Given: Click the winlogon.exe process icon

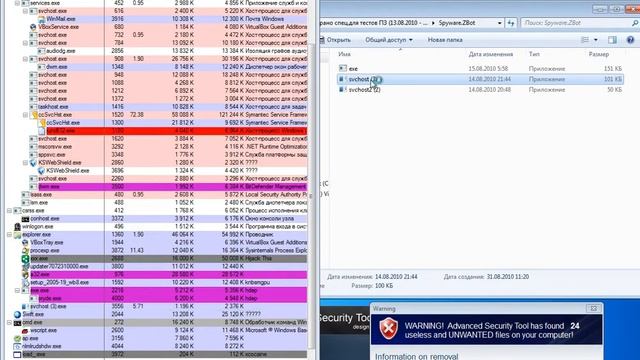Looking at the screenshot, I should point(17,227).
